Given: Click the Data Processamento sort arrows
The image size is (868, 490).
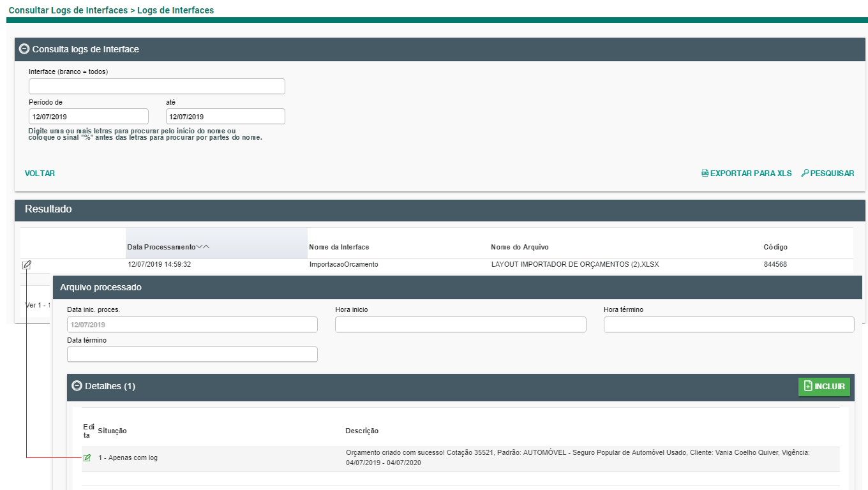Looking at the screenshot, I should pos(203,247).
